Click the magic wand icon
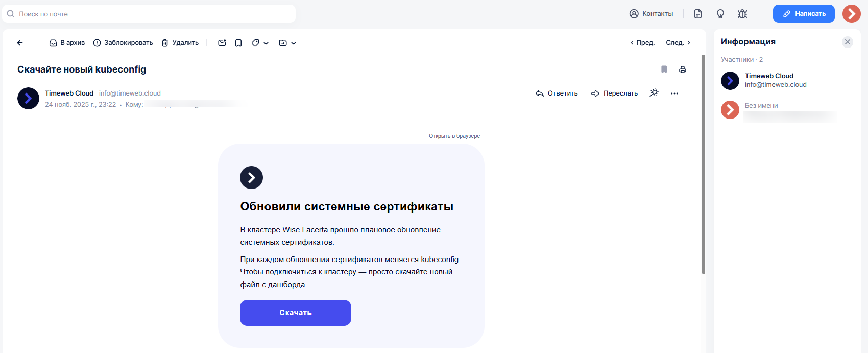Viewport: 868px width, 353px height. (654, 93)
